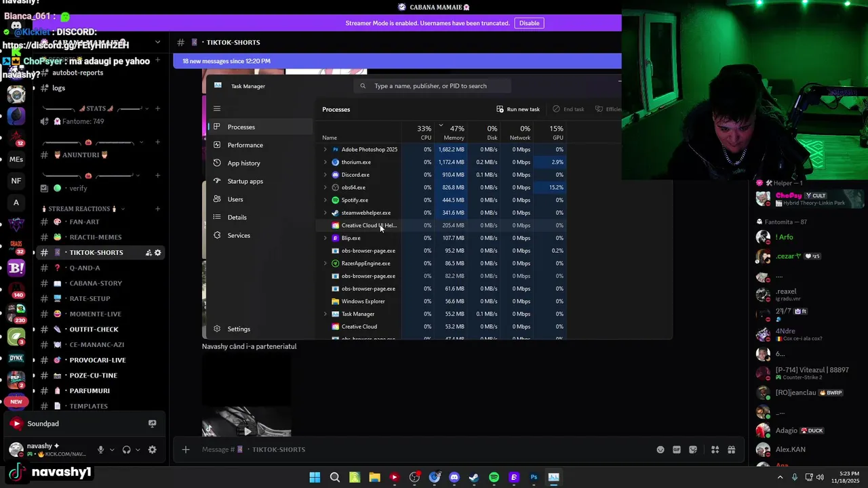Sort processes by the Memory column
Viewport: 868px width, 488px height.
452,132
